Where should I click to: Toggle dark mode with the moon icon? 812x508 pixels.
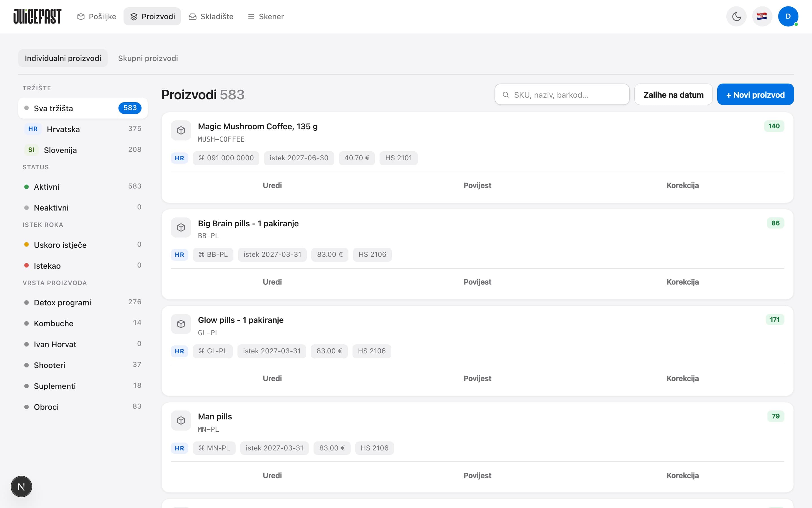(x=736, y=16)
